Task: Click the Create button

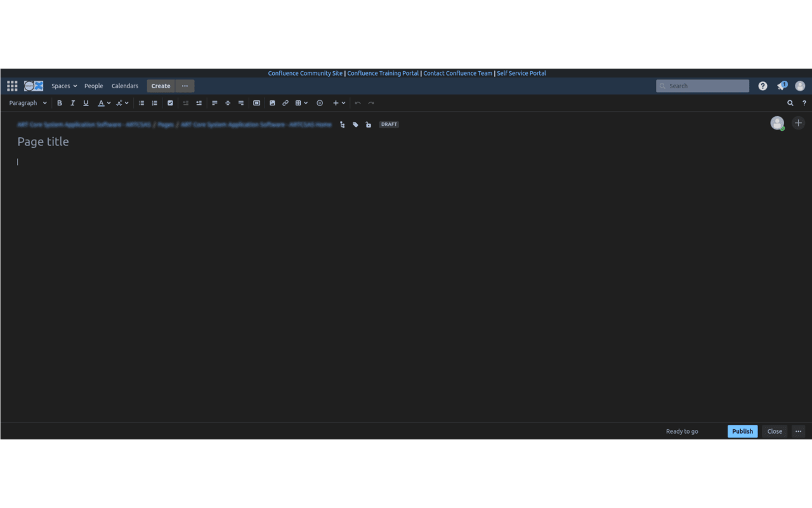Action: coord(160,86)
